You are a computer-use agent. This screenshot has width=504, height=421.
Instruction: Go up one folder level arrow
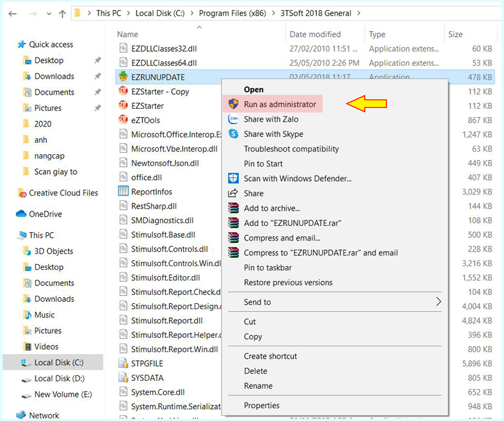pyautogui.click(x=63, y=14)
